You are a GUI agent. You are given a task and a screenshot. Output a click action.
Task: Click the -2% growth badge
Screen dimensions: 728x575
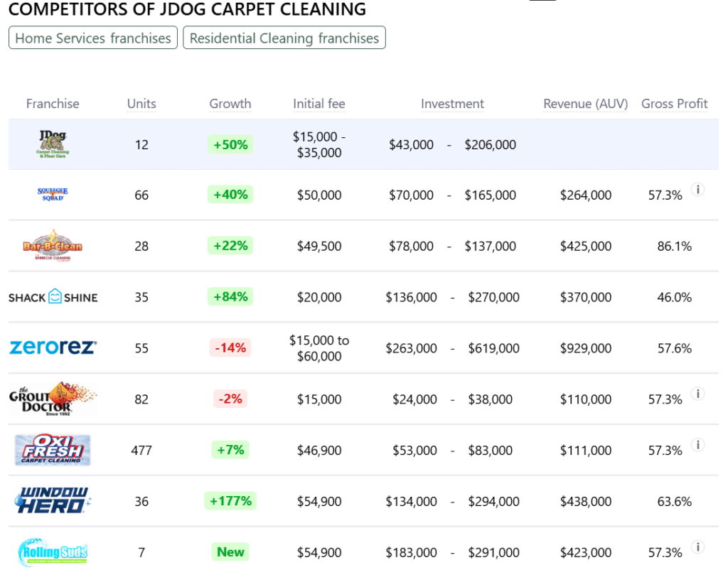(x=230, y=399)
